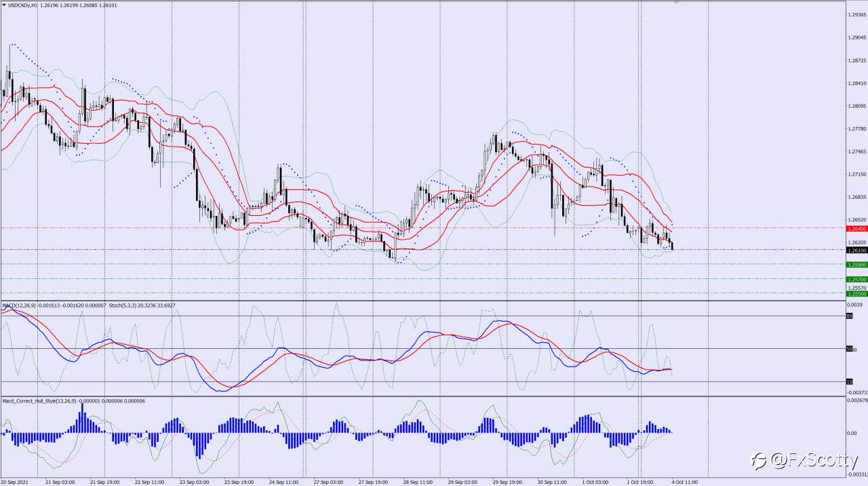
Task: Click the 20 Sep 2021 time label
Action: click(15, 481)
